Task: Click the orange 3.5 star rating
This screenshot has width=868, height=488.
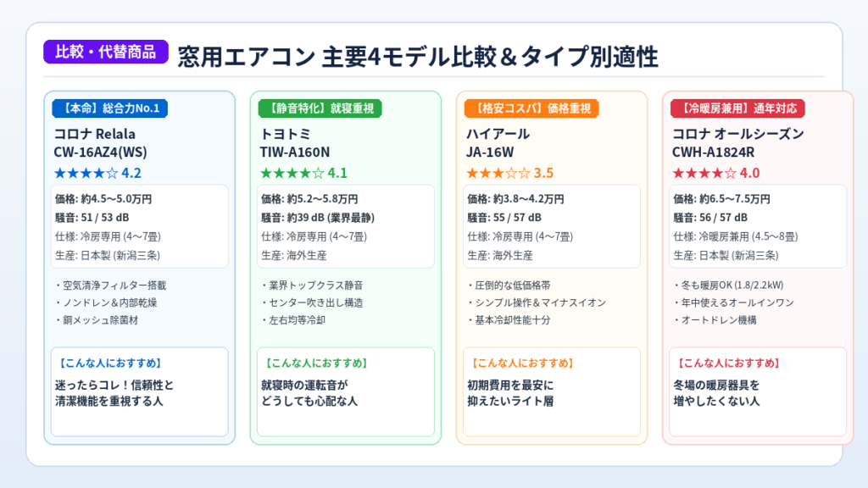Action: coord(509,173)
